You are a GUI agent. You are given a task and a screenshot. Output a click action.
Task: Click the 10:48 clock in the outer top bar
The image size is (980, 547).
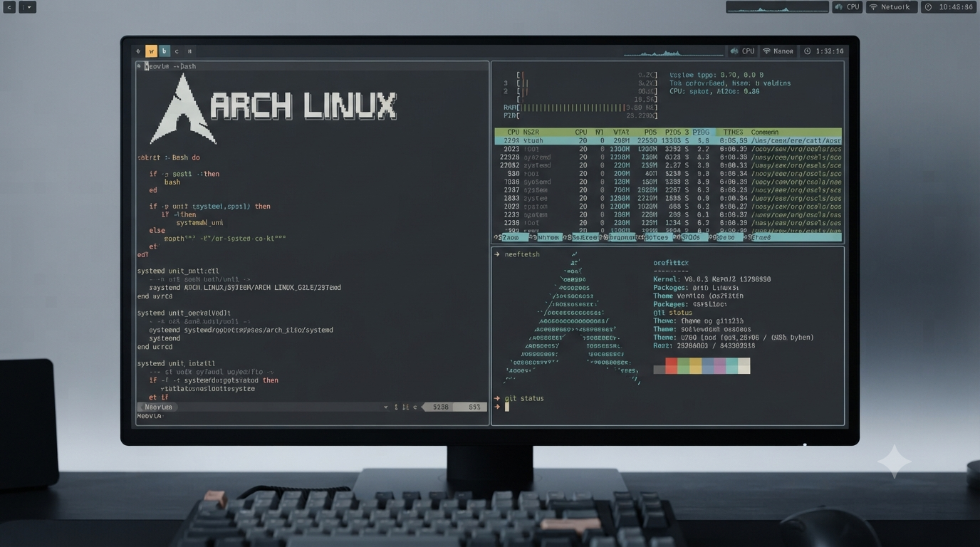[x=949, y=7]
